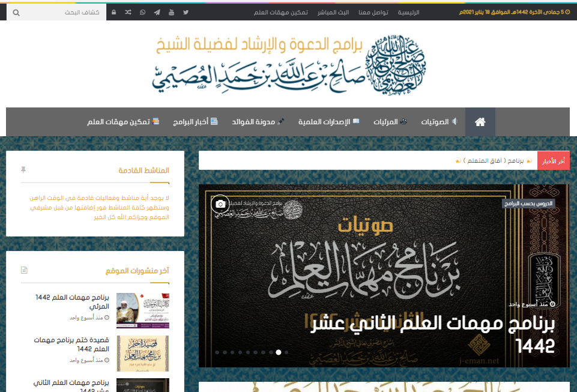The image size is (577, 392).
Task: Open البث المباشر link in the top bar
Action: [333, 12]
